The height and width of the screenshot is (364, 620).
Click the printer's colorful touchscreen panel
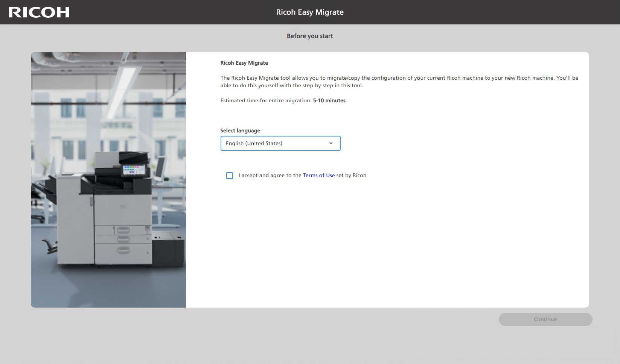coord(134,170)
